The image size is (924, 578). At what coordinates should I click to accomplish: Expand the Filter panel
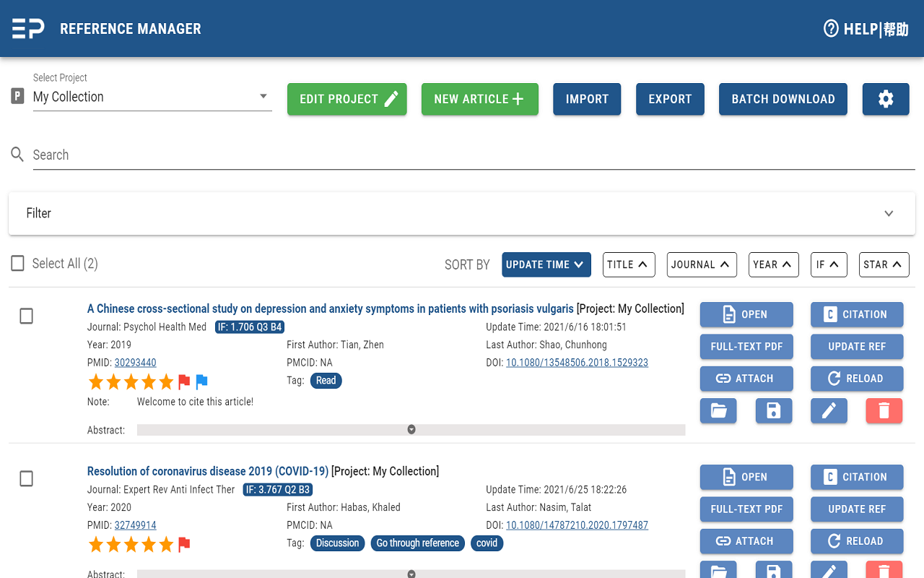(x=462, y=213)
